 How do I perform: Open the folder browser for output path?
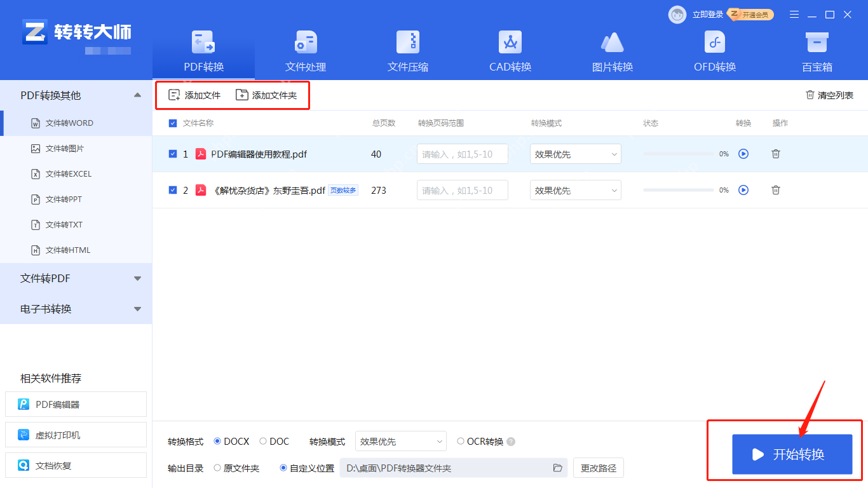[558, 468]
